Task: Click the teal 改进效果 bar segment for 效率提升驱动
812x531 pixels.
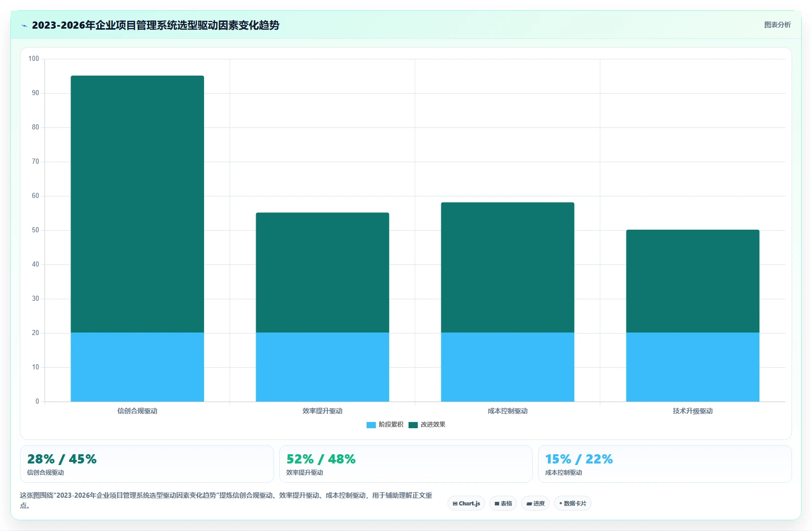Action: [322, 273]
